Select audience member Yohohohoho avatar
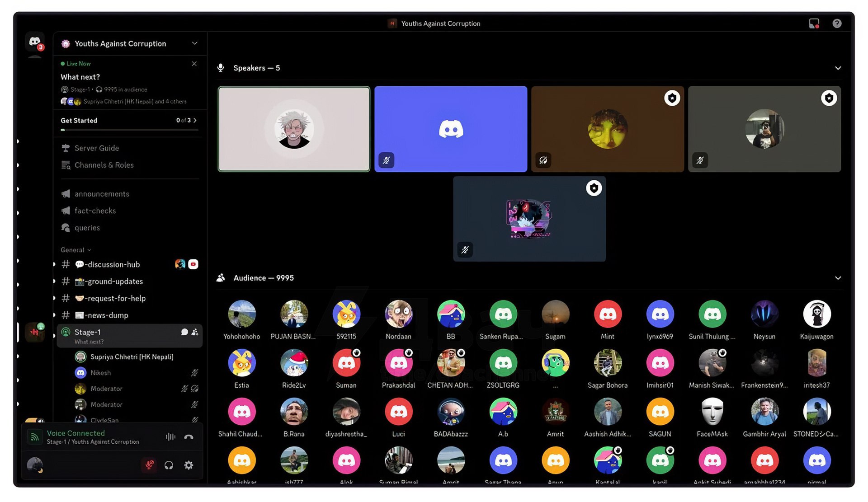Screen dimensions: 868x502 (x=242, y=314)
